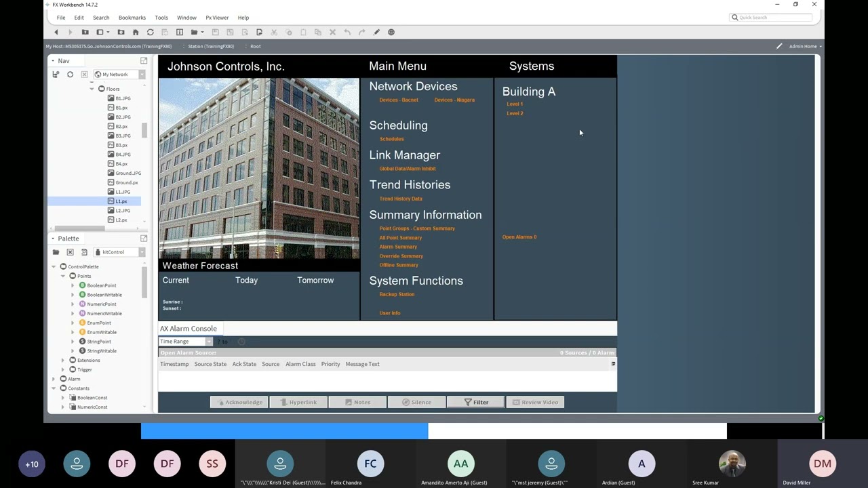Screen dimensions: 868x488
Task: Click the Open Alarms 0 text
Action: click(519, 237)
